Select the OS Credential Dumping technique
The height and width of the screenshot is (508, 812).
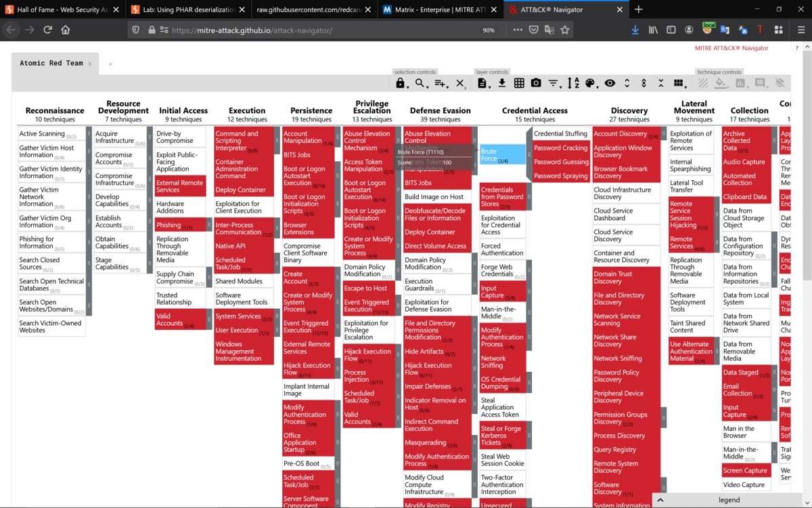(x=502, y=383)
